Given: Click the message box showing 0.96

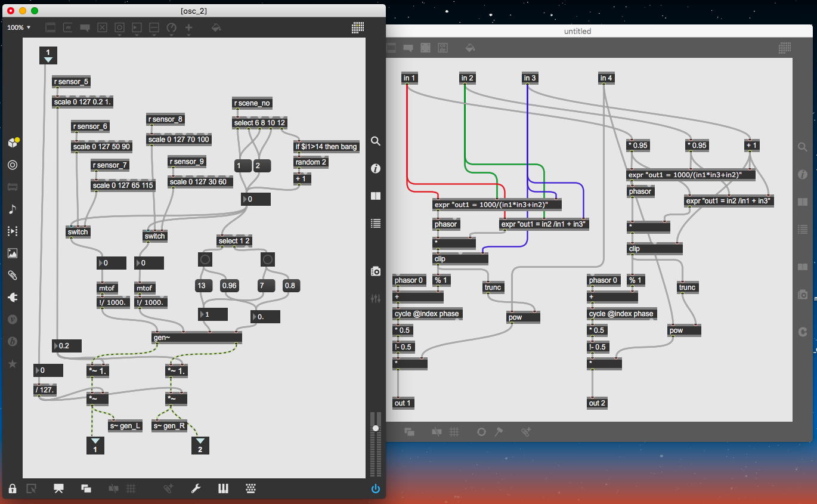Looking at the screenshot, I should [229, 286].
